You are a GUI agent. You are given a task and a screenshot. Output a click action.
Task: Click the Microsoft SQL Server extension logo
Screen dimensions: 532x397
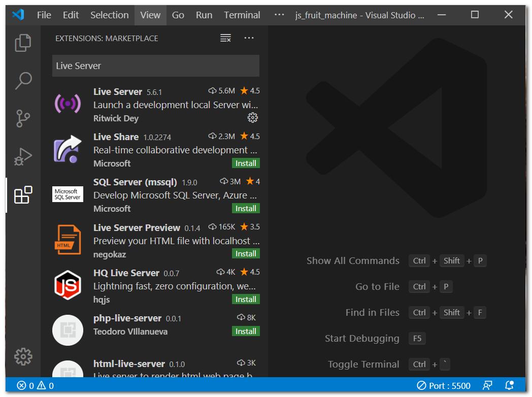[68, 194]
